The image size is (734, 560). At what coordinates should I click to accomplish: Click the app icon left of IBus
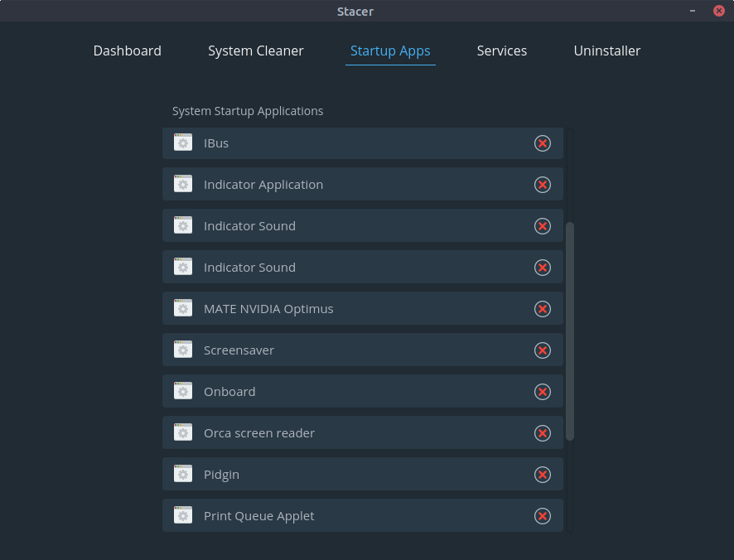point(183,142)
